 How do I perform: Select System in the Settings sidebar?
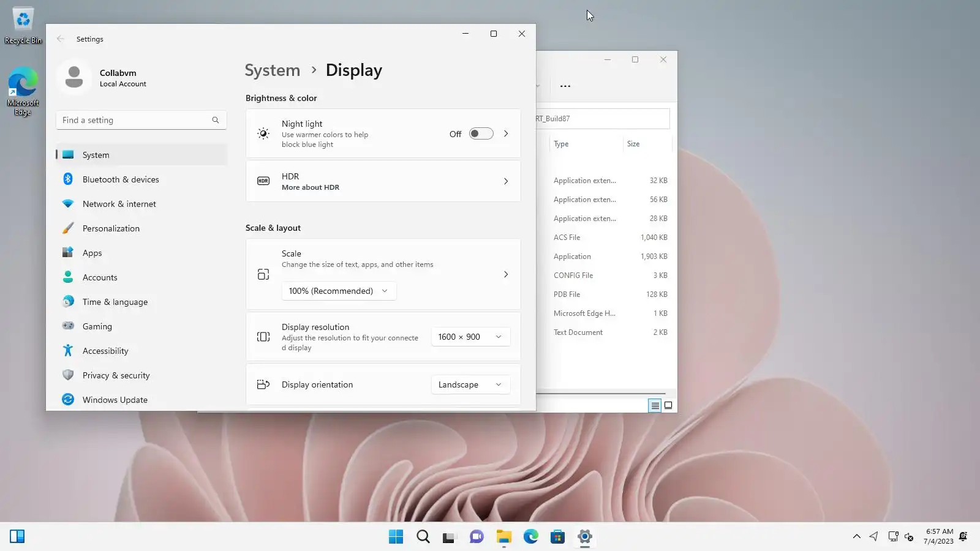click(x=141, y=155)
